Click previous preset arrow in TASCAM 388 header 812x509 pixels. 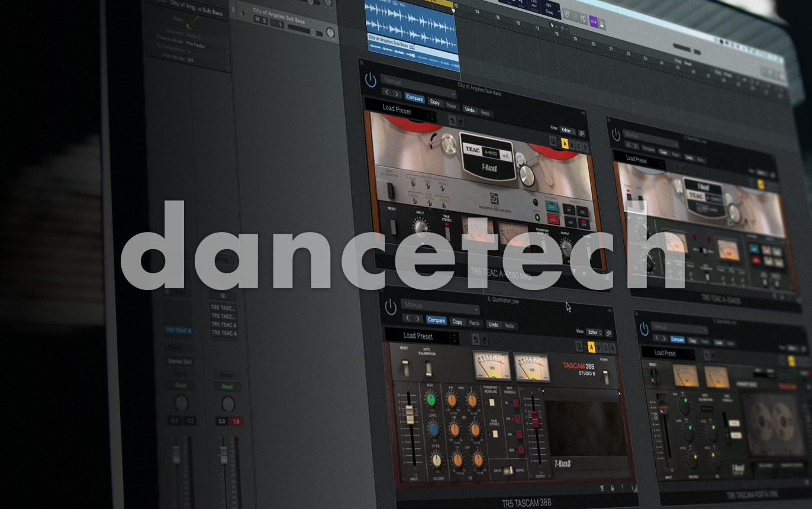click(406, 318)
